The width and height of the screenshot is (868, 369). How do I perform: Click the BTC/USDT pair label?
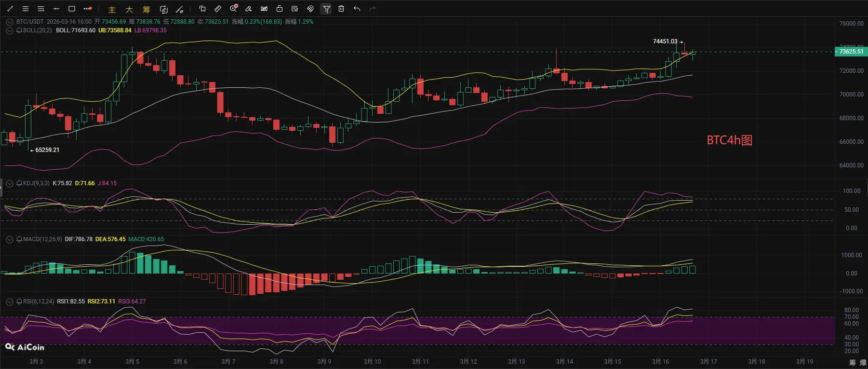point(30,22)
